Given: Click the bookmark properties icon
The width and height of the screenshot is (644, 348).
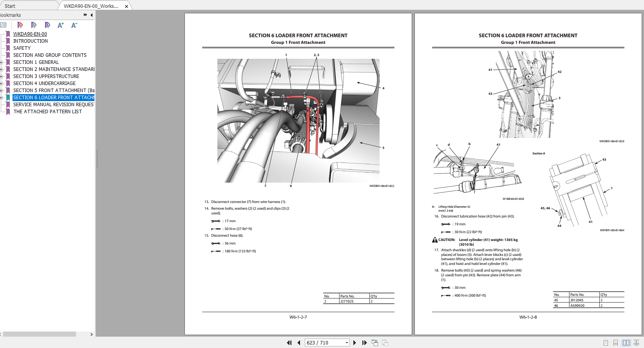Looking at the screenshot, I should 47,25.
